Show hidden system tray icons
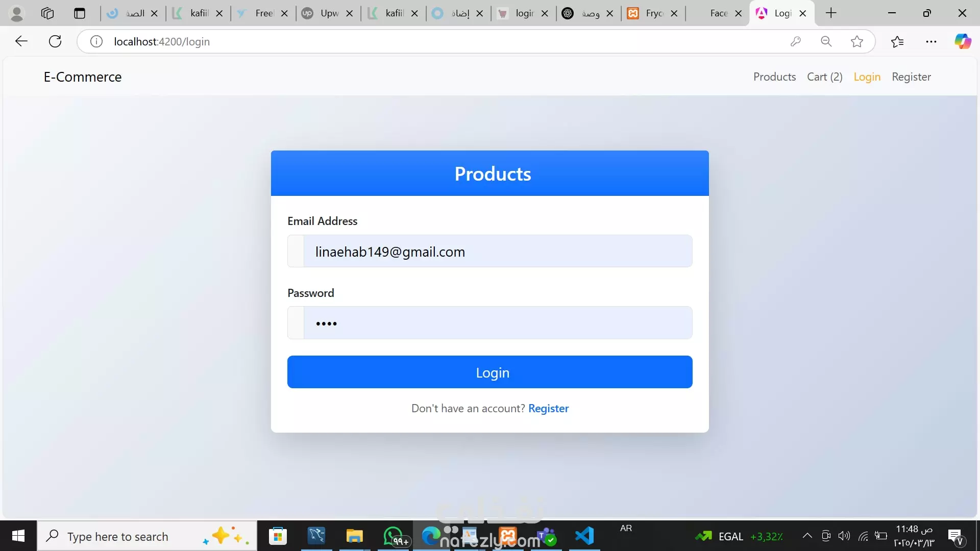Viewport: 980px width, 551px height. (807, 536)
